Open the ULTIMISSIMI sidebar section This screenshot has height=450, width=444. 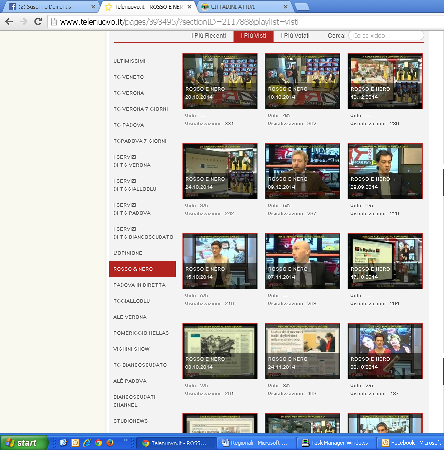click(129, 61)
